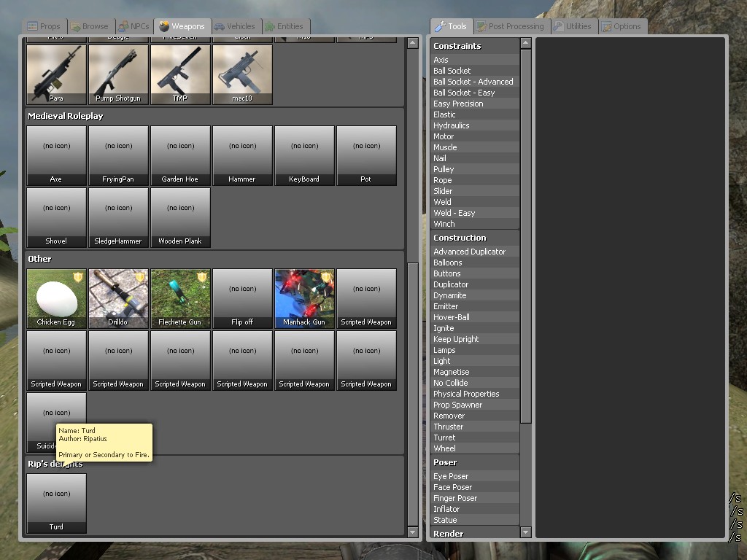The width and height of the screenshot is (747, 560).
Task: Pick the Wooden Plank weapon
Action: 180,217
